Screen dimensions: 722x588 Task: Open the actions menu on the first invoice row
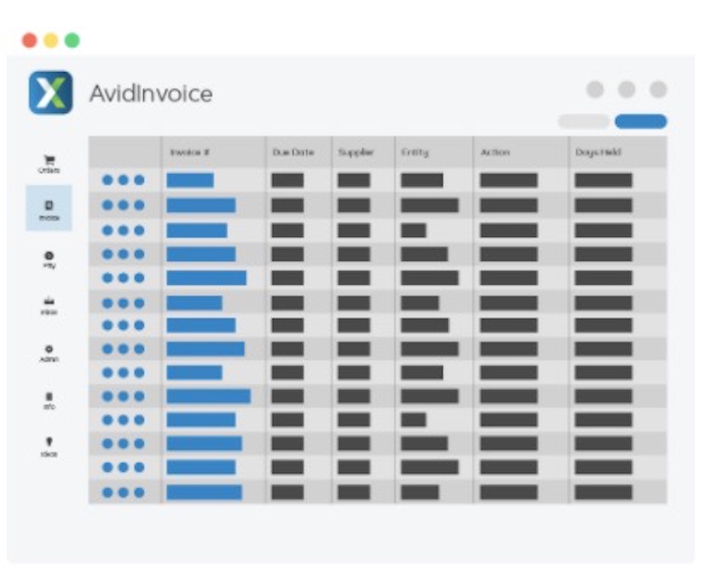pos(124,179)
